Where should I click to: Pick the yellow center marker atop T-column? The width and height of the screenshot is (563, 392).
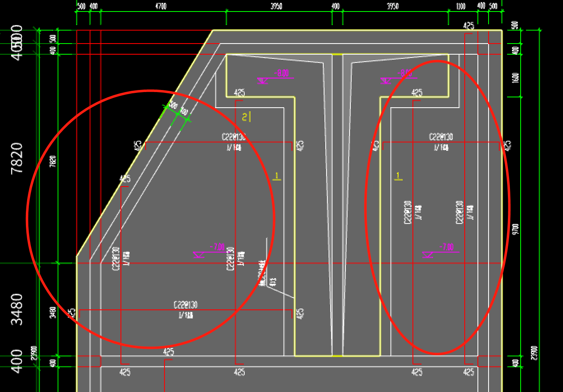click(x=337, y=54)
